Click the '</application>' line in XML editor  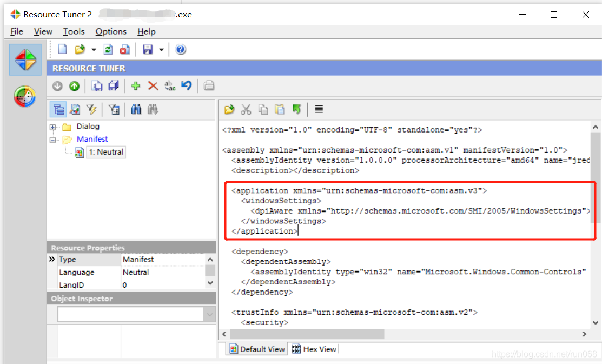(x=264, y=231)
